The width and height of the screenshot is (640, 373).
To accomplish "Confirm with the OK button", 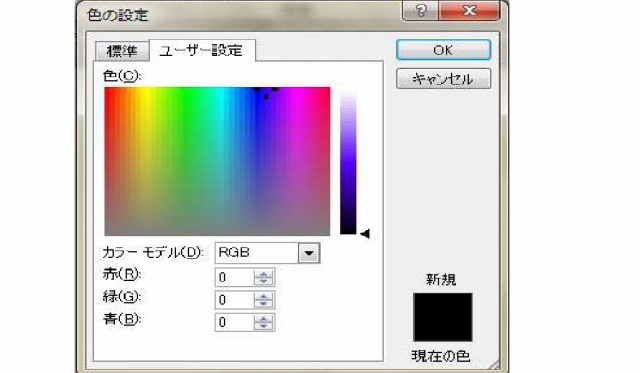I will [443, 50].
